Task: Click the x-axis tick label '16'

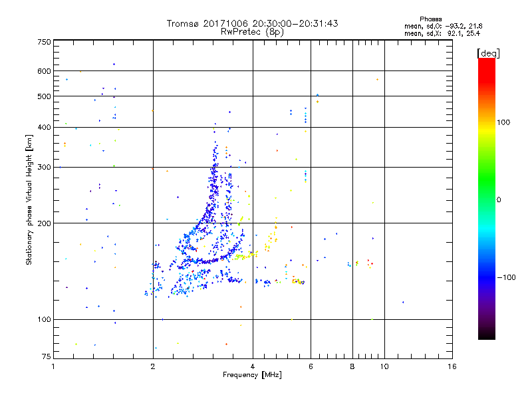Action: coord(452,366)
